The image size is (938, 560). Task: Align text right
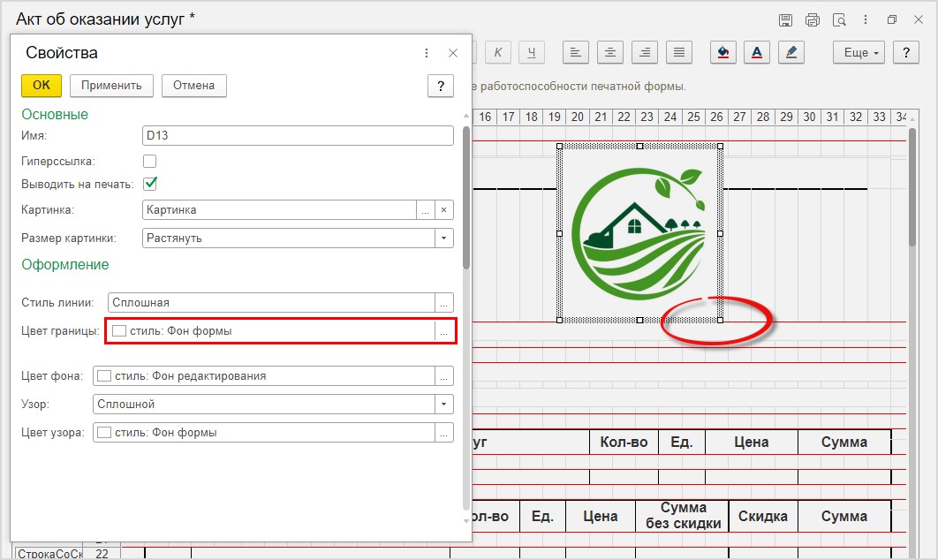645,53
